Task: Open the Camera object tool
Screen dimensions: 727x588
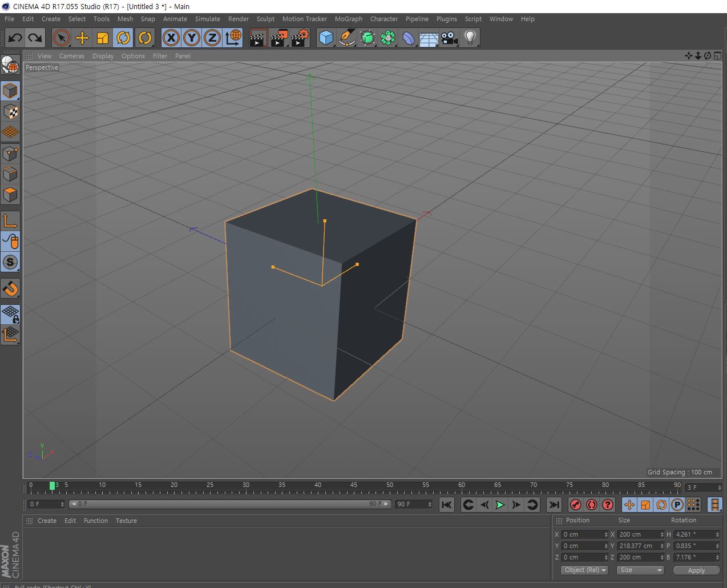Action: coord(449,38)
